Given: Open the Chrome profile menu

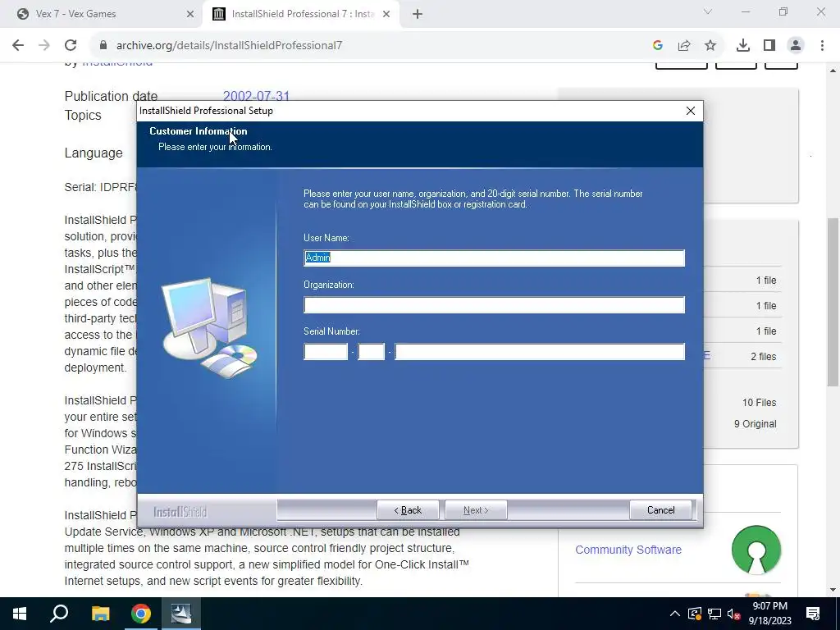Looking at the screenshot, I should click(x=796, y=46).
